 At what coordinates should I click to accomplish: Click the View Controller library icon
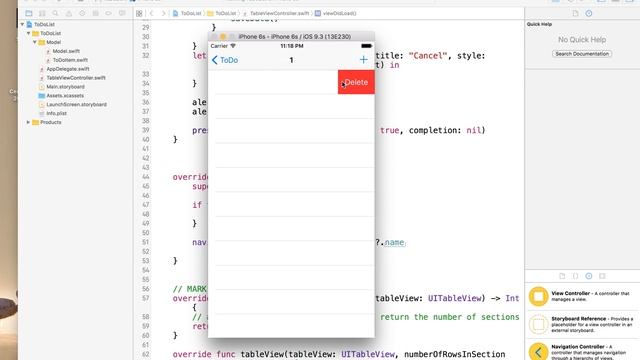[x=538, y=296]
